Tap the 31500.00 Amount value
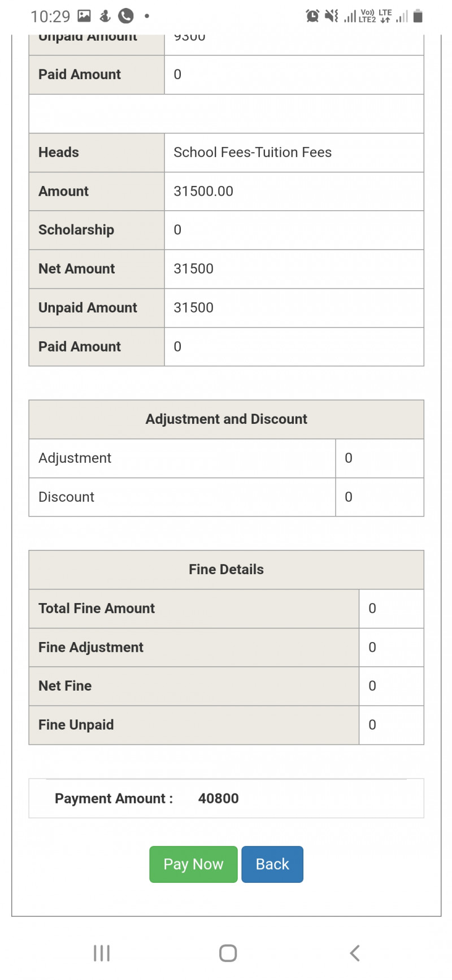The image size is (452, 980). (203, 192)
